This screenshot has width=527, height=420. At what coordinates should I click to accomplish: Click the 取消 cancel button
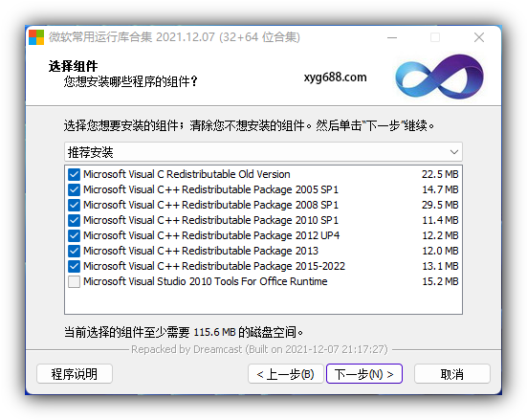pos(452,373)
